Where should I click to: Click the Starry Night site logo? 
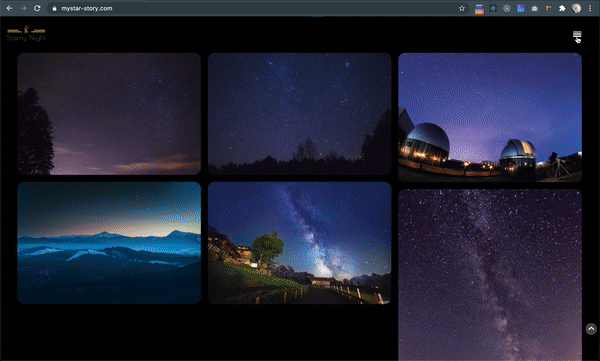pyautogui.click(x=26, y=34)
